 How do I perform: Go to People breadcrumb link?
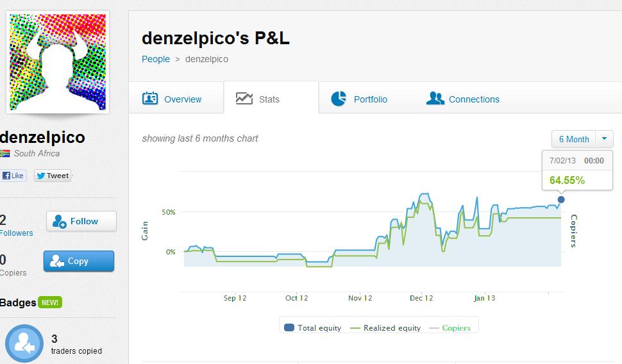(x=156, y=59)
